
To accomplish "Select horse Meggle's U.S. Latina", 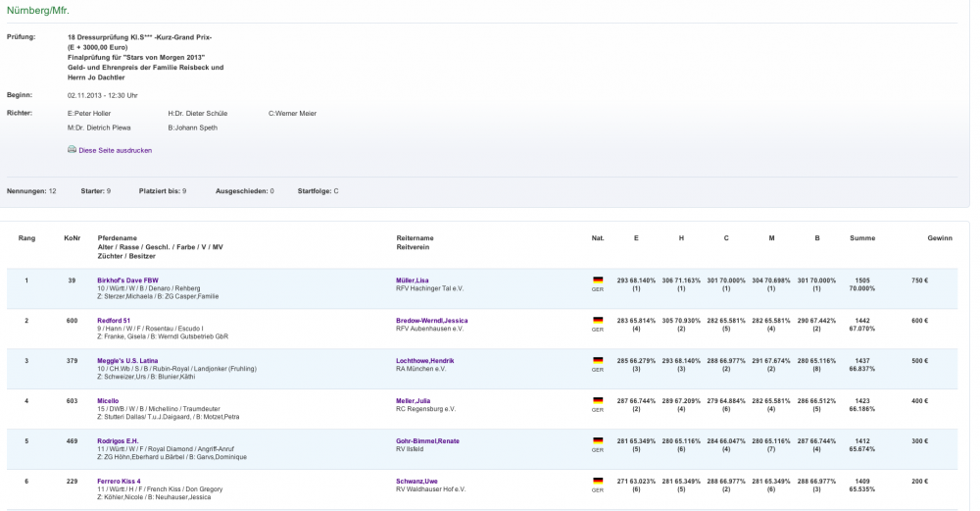I will click(x=127, y=360).
